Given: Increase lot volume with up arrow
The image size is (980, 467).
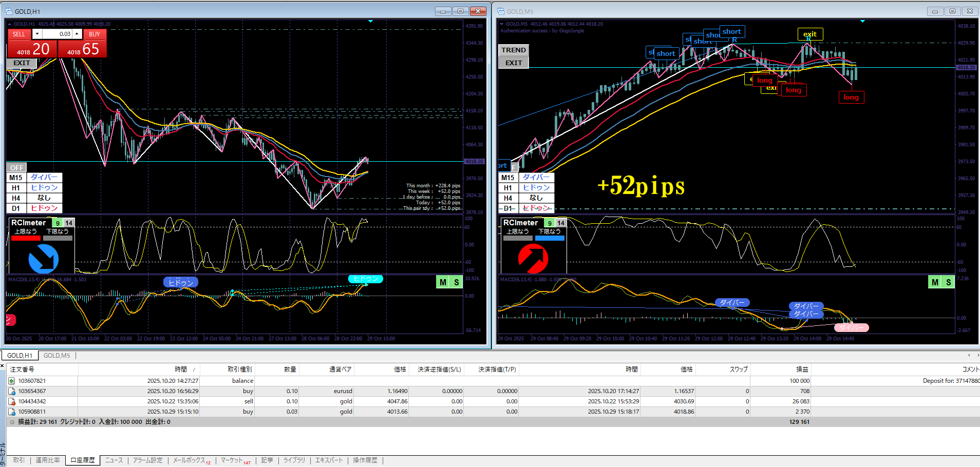Looking at the screenshot, I should (x=77, y=34).
